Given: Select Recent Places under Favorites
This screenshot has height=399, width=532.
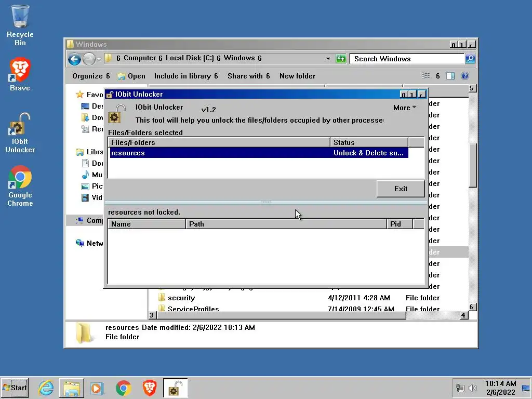Looking at the screenshot, I should point(92,129).
